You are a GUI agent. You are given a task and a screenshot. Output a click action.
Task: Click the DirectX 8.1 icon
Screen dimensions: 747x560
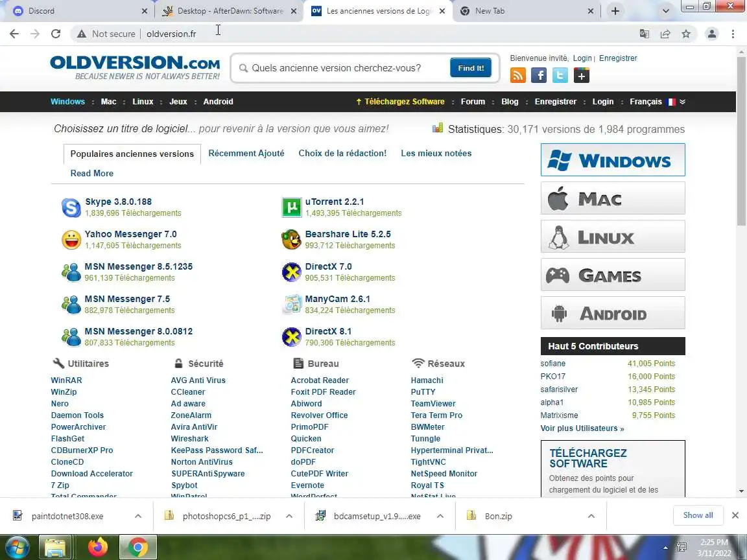point(292,337)
